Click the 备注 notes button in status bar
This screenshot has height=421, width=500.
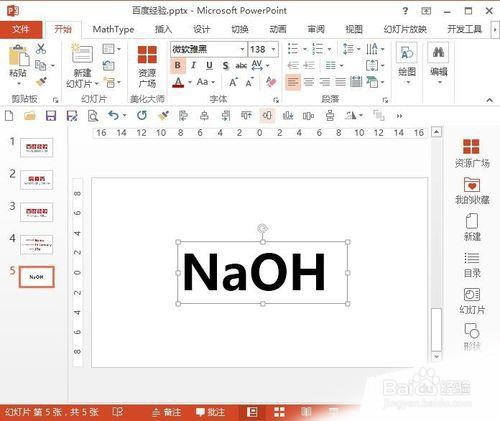tap(167, 412)
